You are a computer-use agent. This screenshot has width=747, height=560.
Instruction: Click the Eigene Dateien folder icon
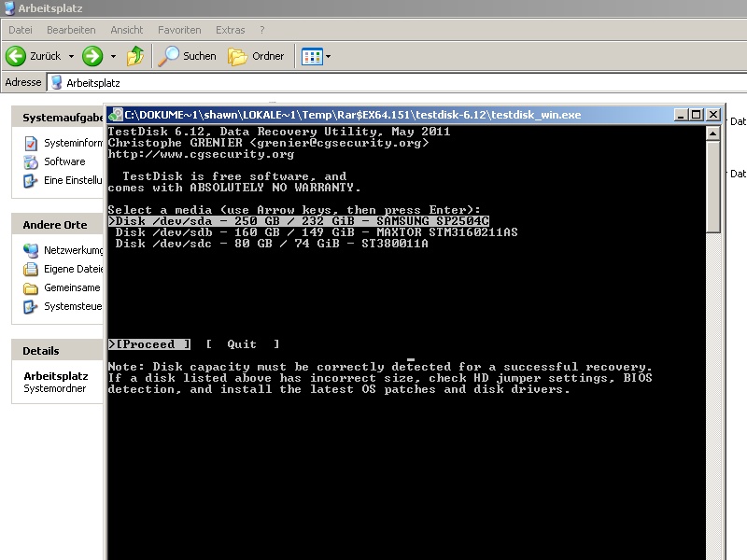click(x=31, y=269)
